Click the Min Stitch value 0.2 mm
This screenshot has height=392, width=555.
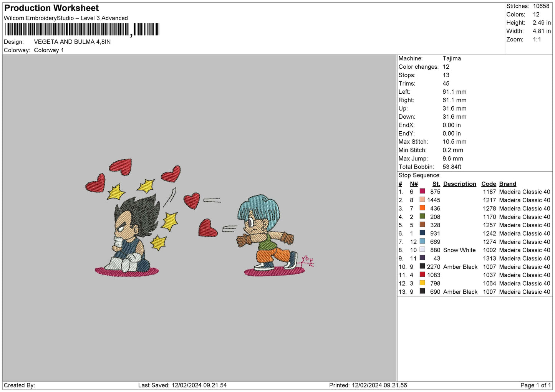pos(453,150)
